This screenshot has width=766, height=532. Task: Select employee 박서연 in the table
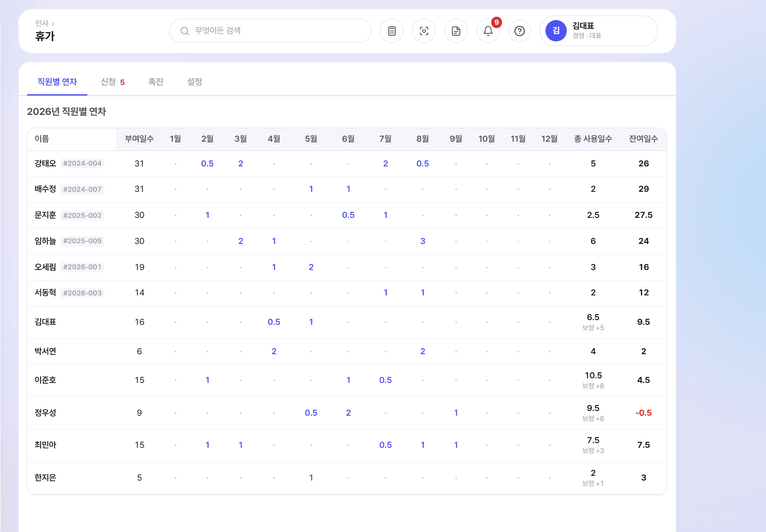[45, 351]
